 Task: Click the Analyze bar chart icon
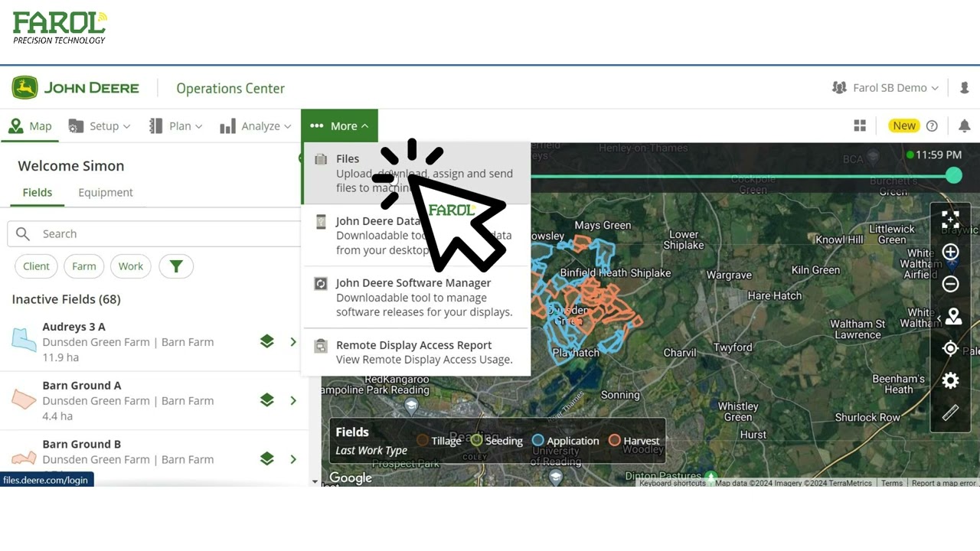(x=227, y=126)
